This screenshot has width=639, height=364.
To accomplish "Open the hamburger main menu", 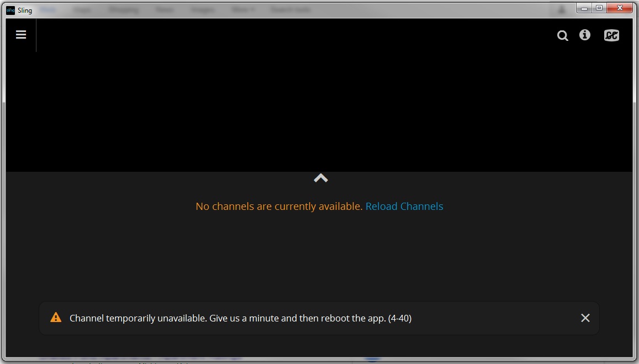I will point(21,35).
